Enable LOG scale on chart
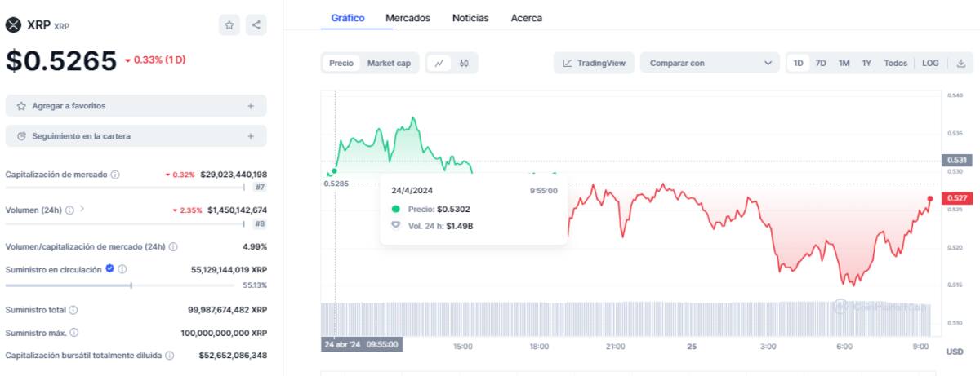This screenshot has width=980, height=376. coord(930,63)
